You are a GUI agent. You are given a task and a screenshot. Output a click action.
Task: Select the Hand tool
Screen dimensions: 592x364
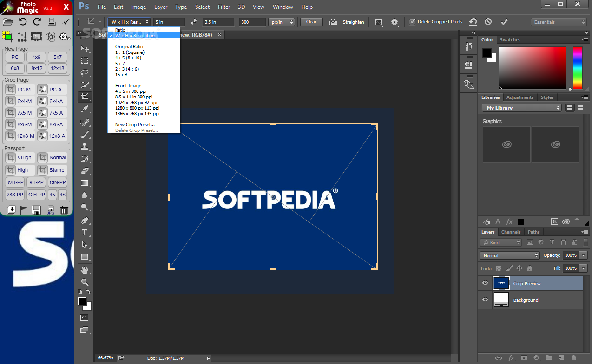click(85, 270)
